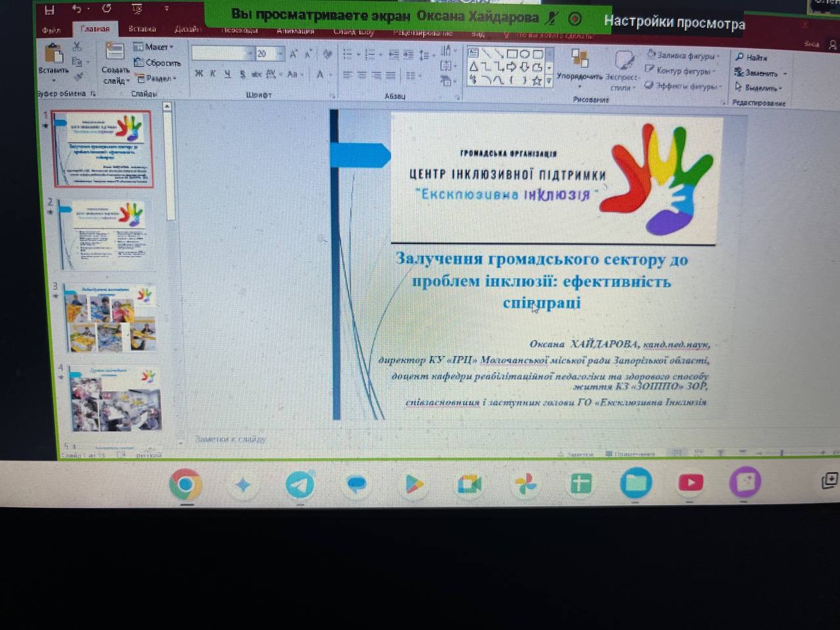The image size is (840, 630).
Task: Open the font size dropdown showing 20
Action: click(x=280, y=54)
